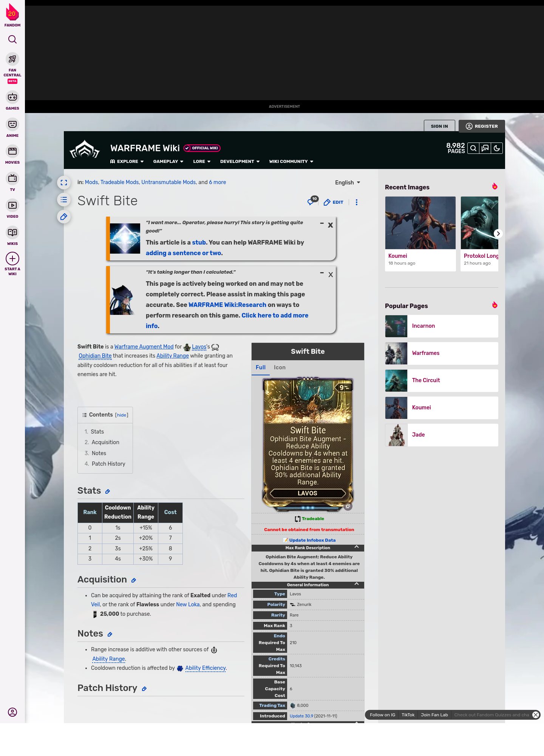Collapse the Max Rank Description section
The height and width of the screenshot is (756, 544).
[x=357, y=547]
